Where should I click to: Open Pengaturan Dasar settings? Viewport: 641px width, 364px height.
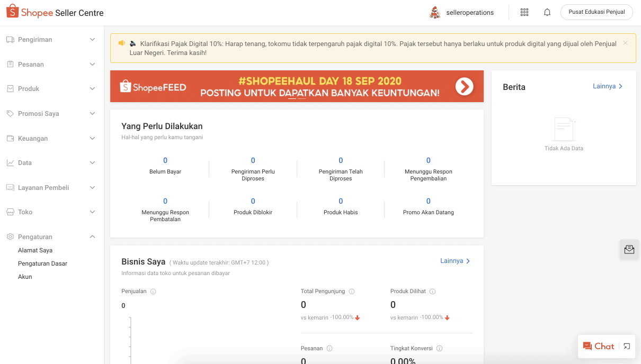(x=42, y=263)
